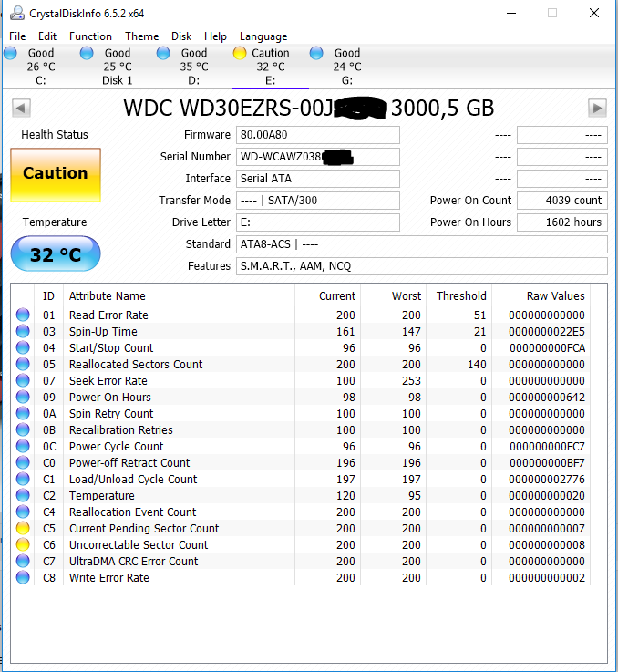Switch to the D: drive tab at 35 °C

[x=194, y=67]
